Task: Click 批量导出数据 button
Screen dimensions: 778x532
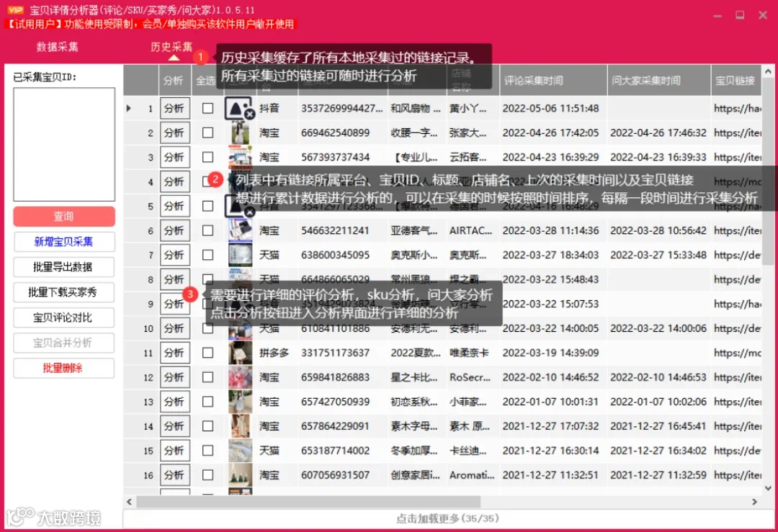Action: tap(64, 267)
